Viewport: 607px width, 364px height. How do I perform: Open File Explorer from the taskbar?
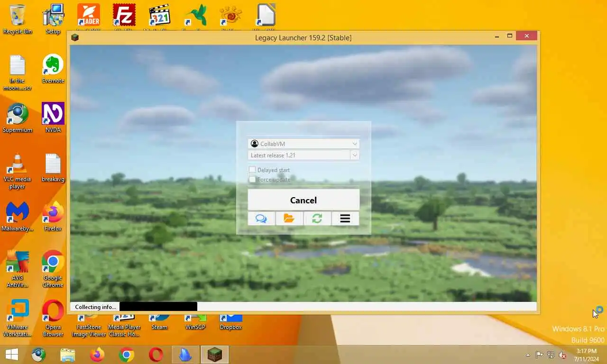[x=68, y=355]
